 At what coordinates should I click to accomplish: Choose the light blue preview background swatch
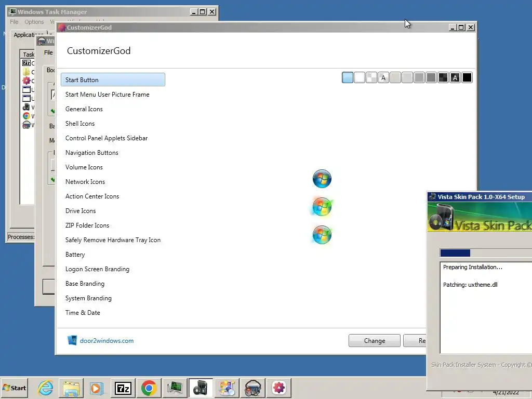(348, 78)
